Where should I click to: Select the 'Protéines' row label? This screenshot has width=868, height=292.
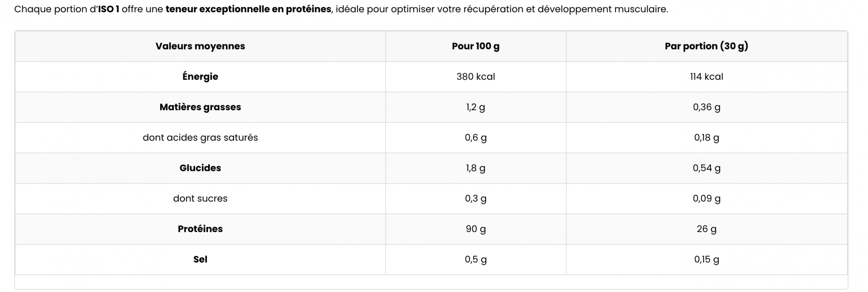click(x=200, y=229)
